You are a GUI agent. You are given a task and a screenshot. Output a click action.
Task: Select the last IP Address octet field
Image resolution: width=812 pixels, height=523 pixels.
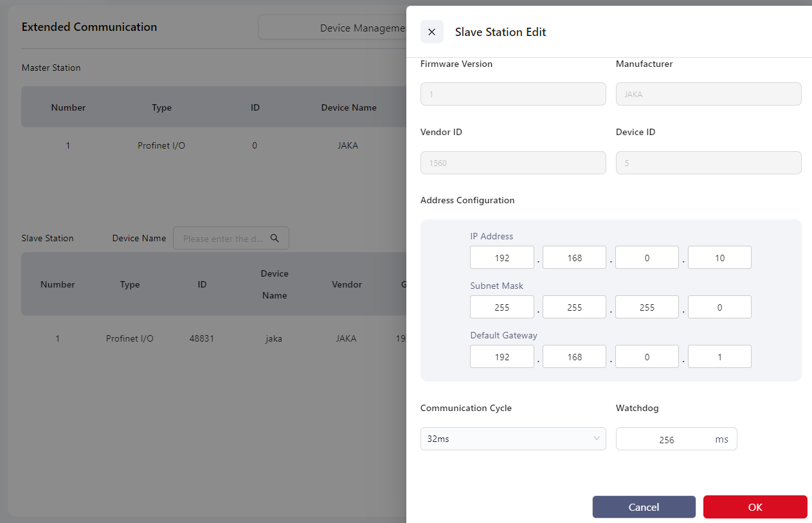tap(719, 258)
